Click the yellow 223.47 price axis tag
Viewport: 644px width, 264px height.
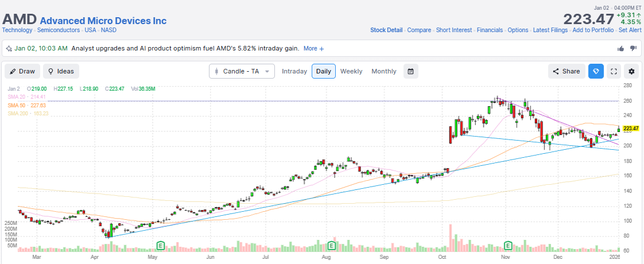(x=631, y=129)
